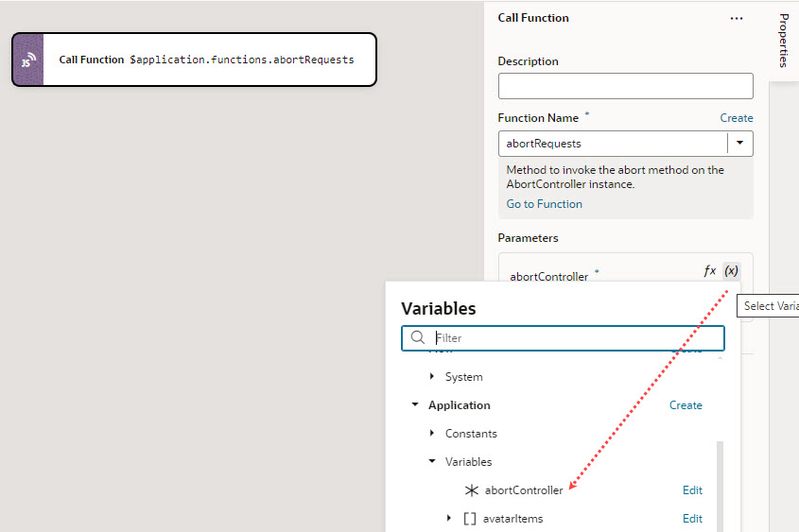The width and height of the screenshot is (799, 532).
Task: Click Edit link for abortController variable
Action: (692, 490)
